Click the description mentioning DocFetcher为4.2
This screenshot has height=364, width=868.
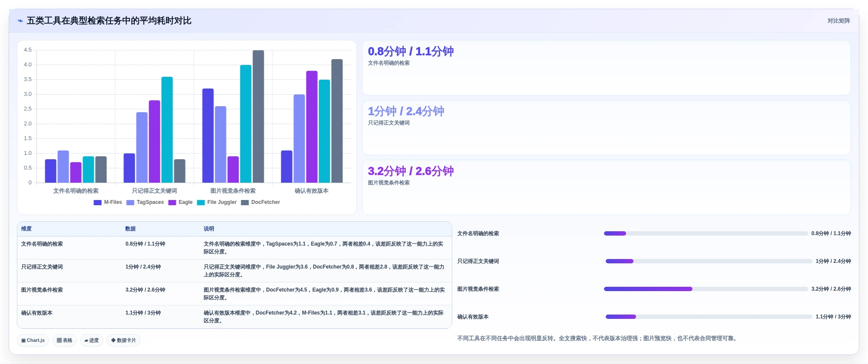coord(324,317)
